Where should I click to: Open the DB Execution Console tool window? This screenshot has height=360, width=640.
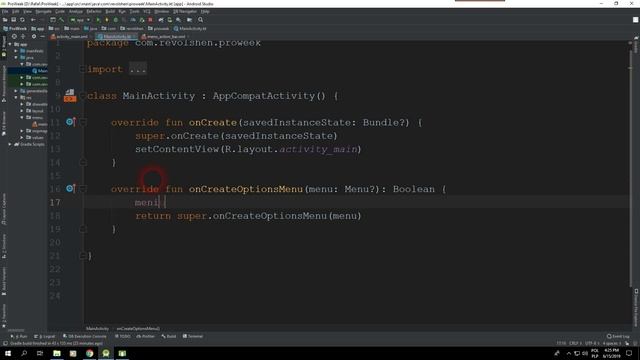(x=84, y=336)
